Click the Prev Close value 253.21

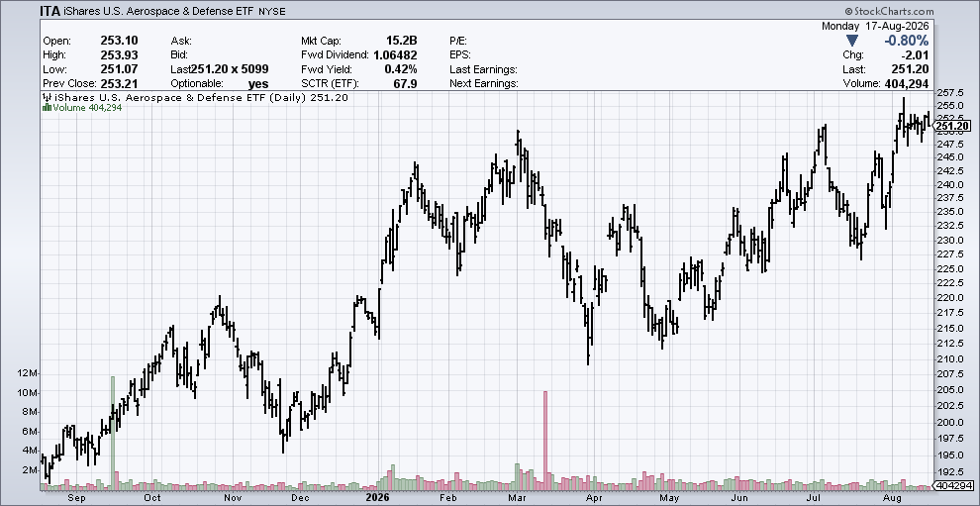[x=120, y=84]
